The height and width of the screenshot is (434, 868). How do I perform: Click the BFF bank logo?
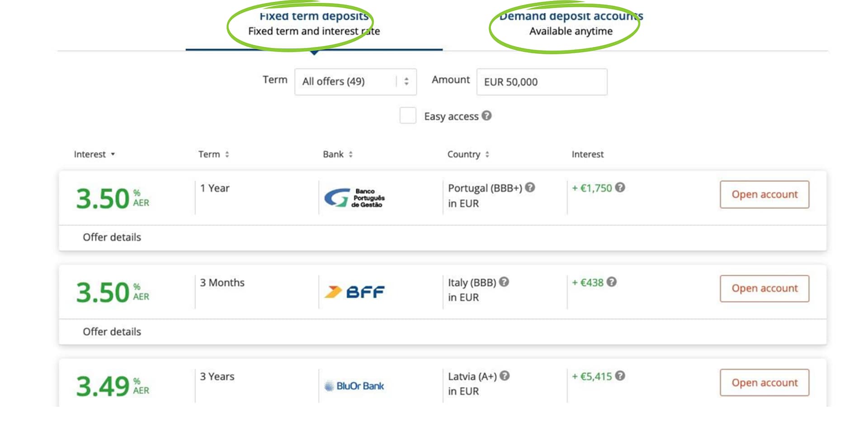[354, 292]
